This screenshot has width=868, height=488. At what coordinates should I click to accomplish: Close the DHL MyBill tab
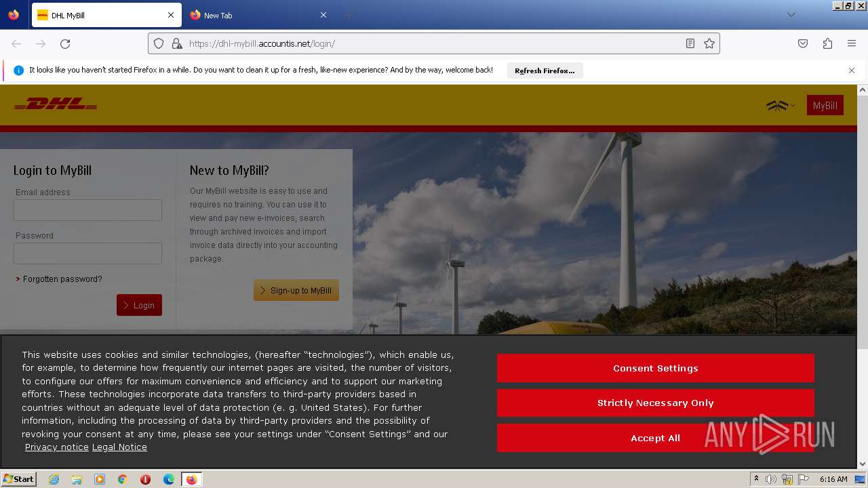171,15
